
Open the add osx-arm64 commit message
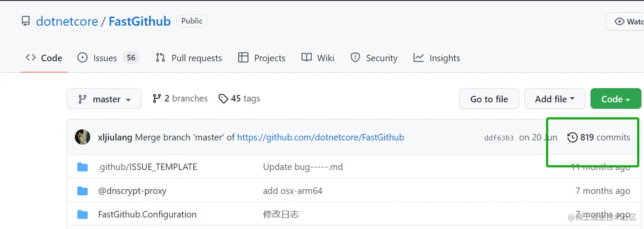292,191
